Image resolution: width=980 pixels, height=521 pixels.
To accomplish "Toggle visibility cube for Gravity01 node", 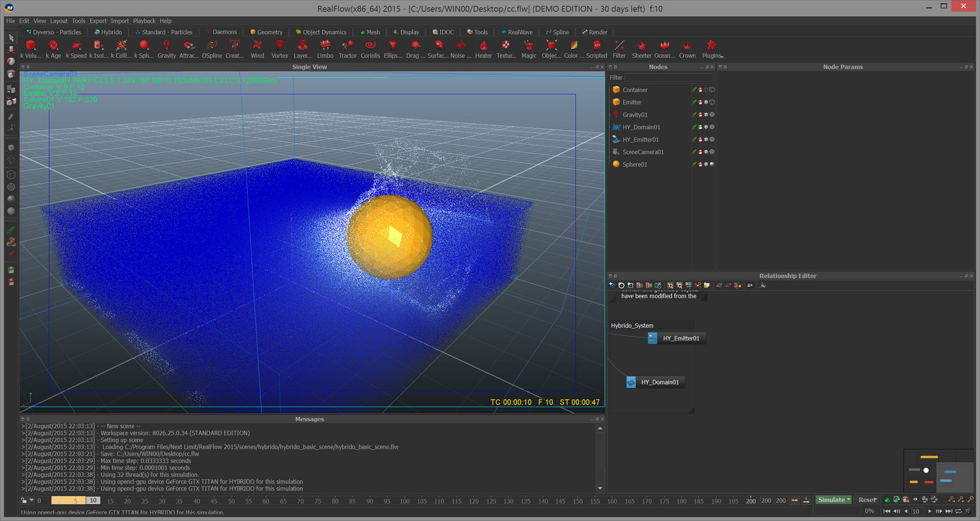I will [x=706, y=115].
